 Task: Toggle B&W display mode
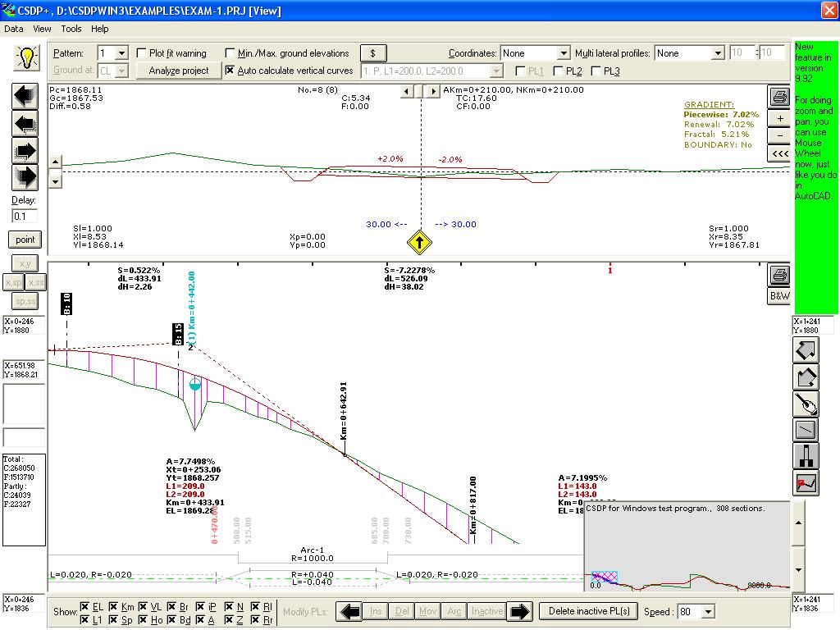[779, 295]
